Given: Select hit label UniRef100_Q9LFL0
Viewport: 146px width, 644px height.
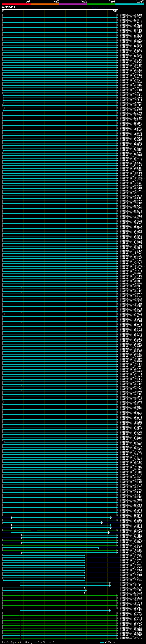Looking at the screenshot, I should (x=131, y=608).
